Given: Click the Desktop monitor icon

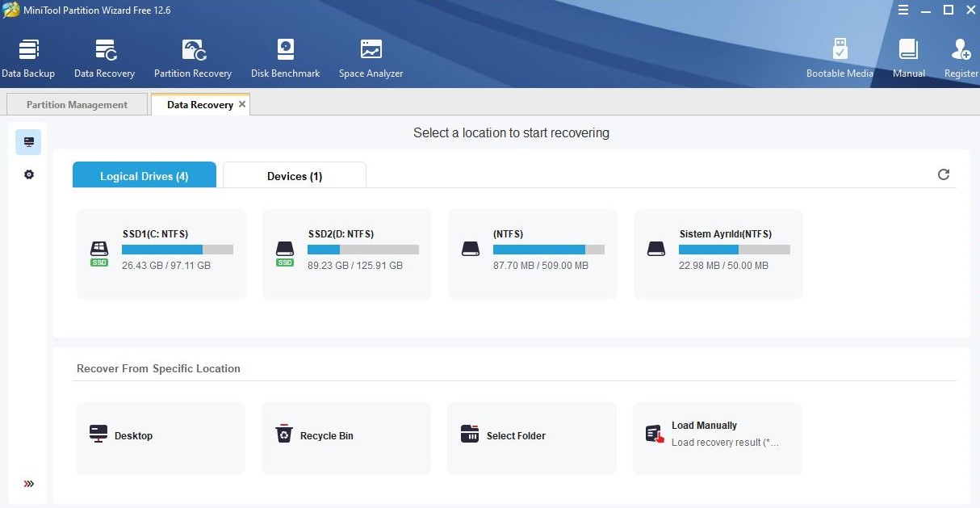Looking at the screenshot, I should click(98, 434).
